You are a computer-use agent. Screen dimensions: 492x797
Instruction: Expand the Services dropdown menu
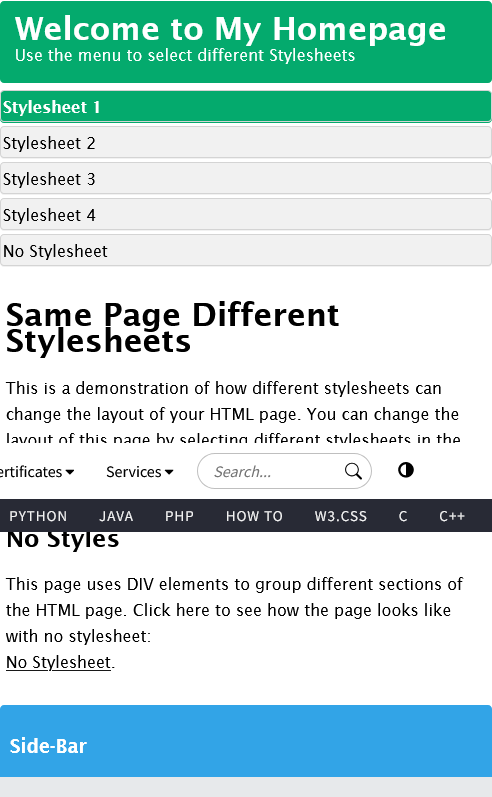[140, 472]
